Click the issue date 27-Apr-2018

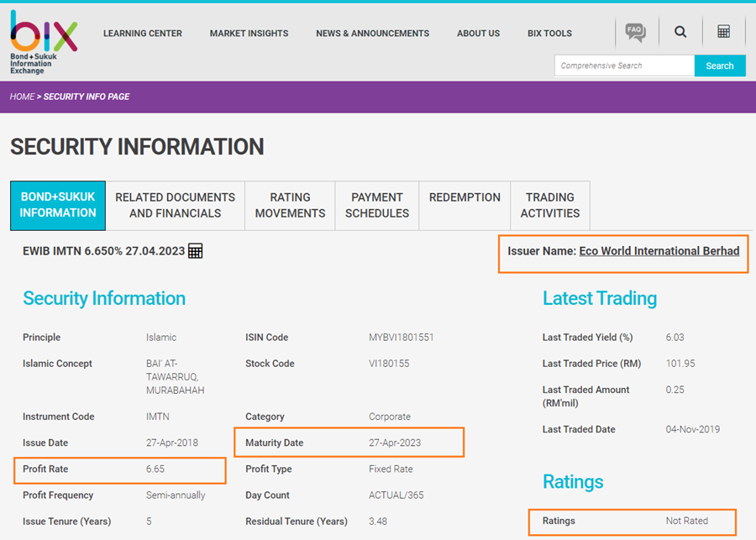(x=172, y=443)
